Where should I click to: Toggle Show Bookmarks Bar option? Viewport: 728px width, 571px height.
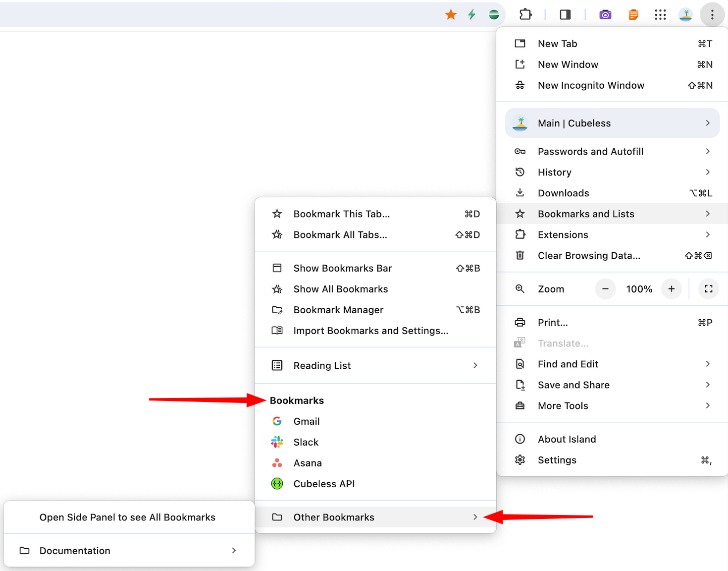pyautogui.click(x=375, y=268)
